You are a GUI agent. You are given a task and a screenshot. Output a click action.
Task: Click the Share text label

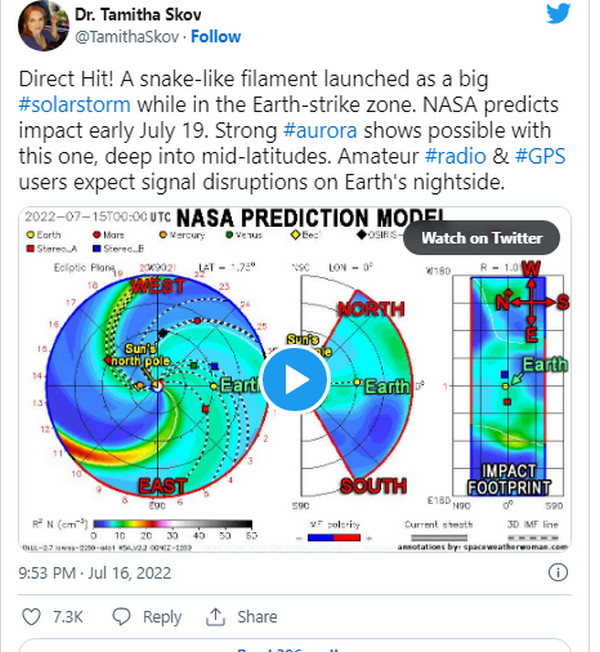(257, 617)
